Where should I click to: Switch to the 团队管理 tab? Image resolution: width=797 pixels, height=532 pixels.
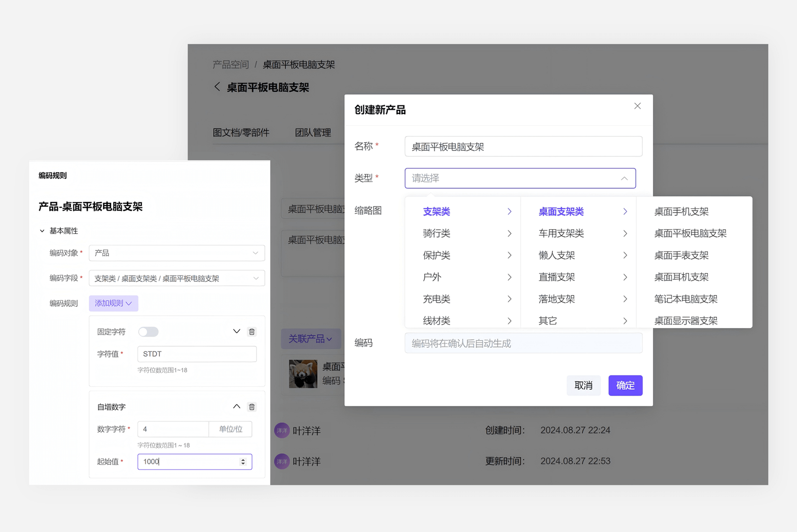(313, 132)
